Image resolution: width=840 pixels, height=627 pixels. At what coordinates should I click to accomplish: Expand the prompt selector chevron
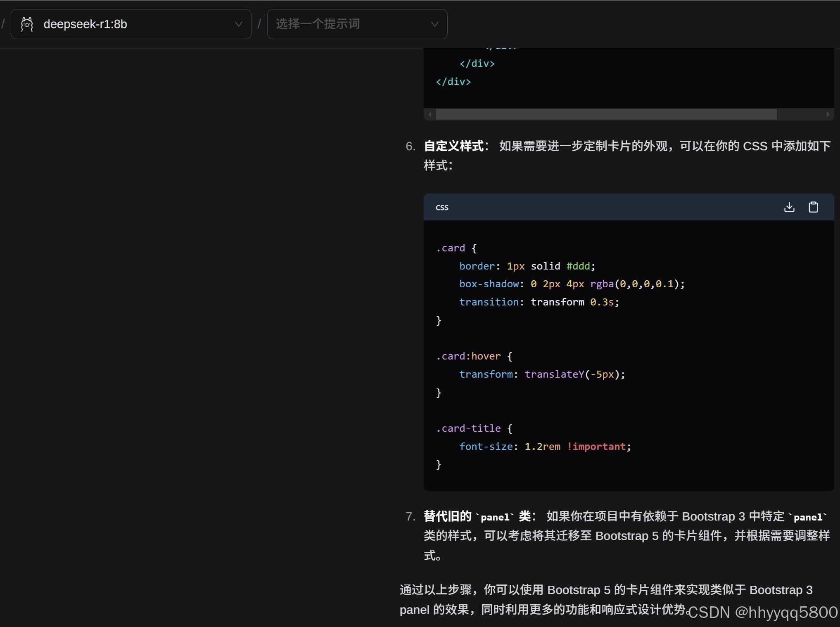(434, 24)
